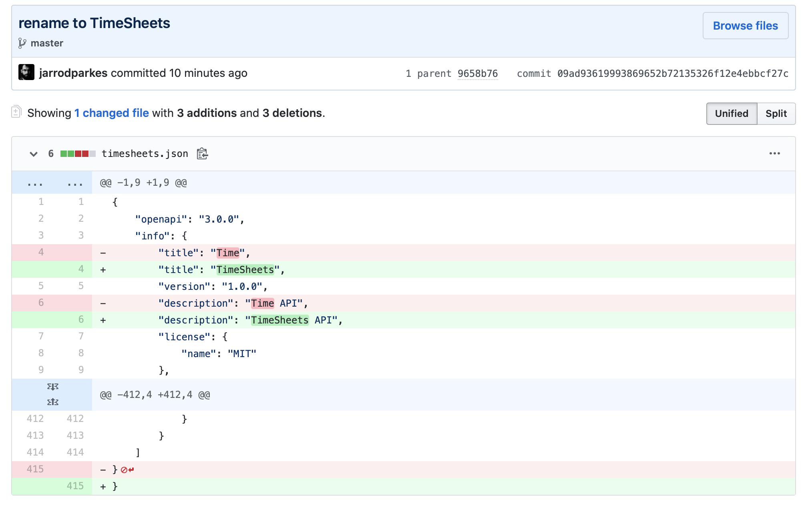Expand the hidden lines between hunks
This screenshot has height=506, width=812.
tap(53, 394)
